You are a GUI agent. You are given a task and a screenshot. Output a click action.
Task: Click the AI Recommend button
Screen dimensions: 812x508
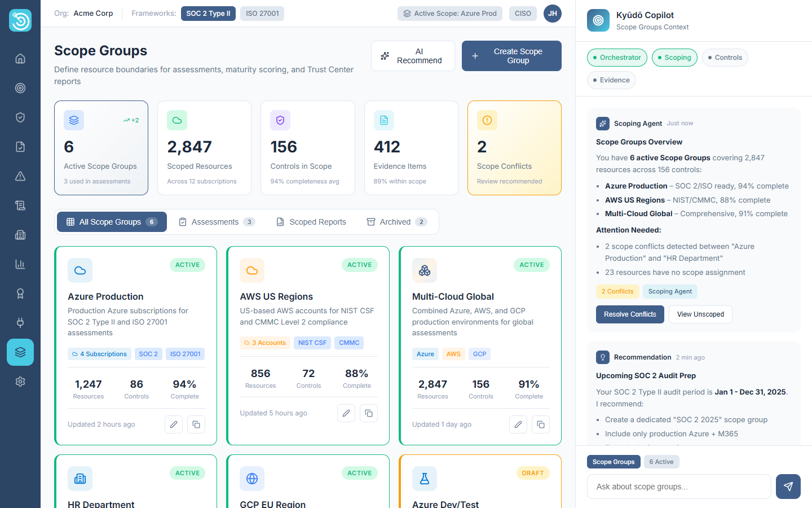413,56
